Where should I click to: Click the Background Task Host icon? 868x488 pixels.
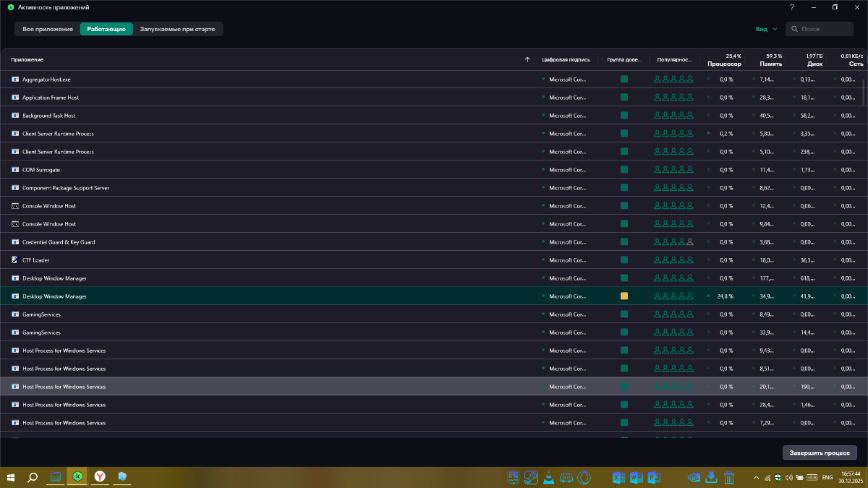15,116
